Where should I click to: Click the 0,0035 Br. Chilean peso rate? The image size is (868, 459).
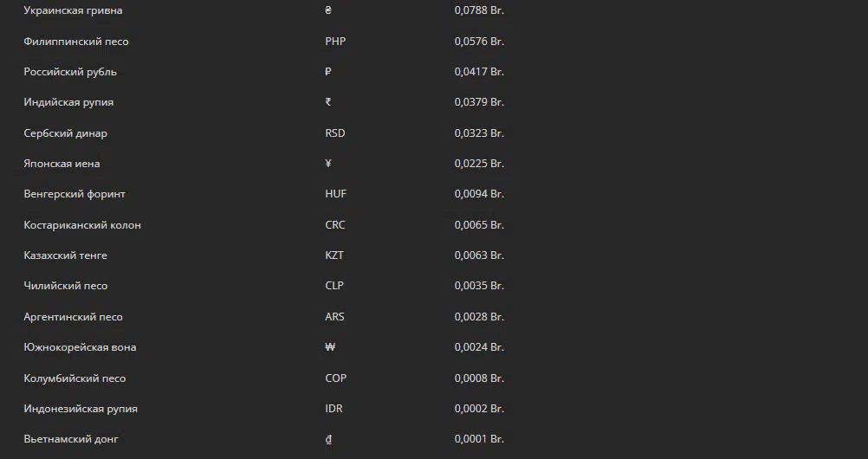coord(479,286)
